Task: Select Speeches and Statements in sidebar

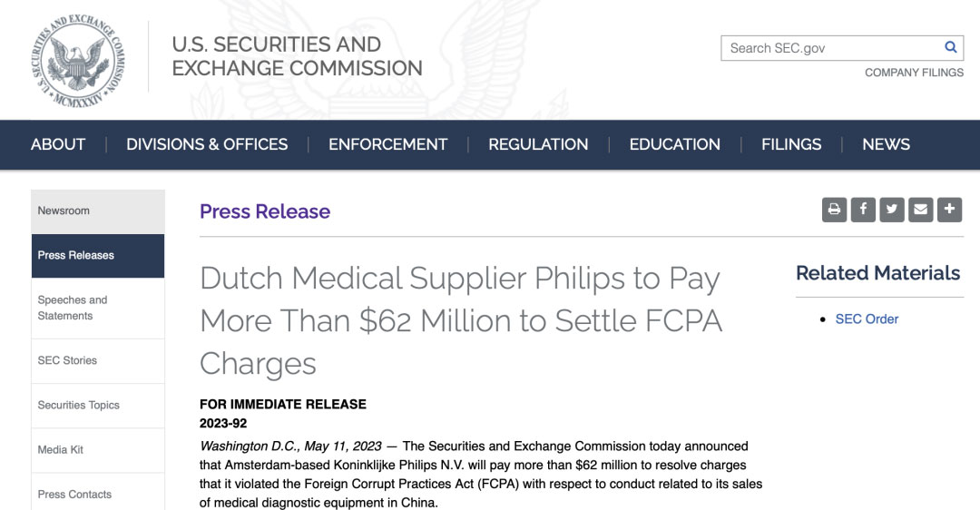Action: pos(73,308)
